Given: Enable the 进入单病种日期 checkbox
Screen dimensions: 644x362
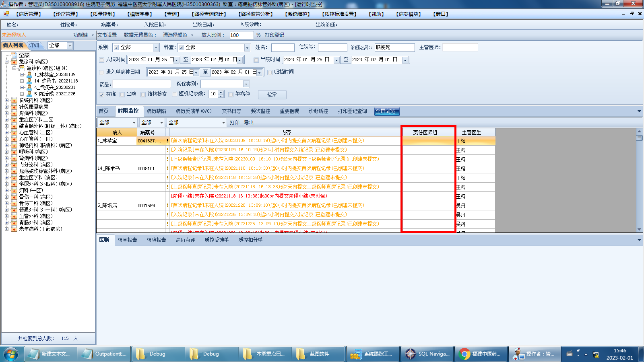Looking at the screenshot, I should click(x=102, y=72).
